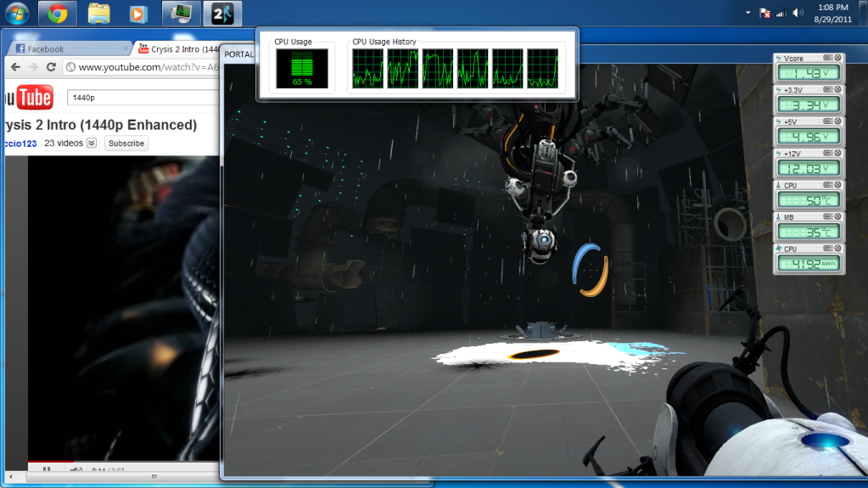Viewport: 868px width, 488px height.
Task: Click the PORTAL window title text
Action: pos(238,54)
